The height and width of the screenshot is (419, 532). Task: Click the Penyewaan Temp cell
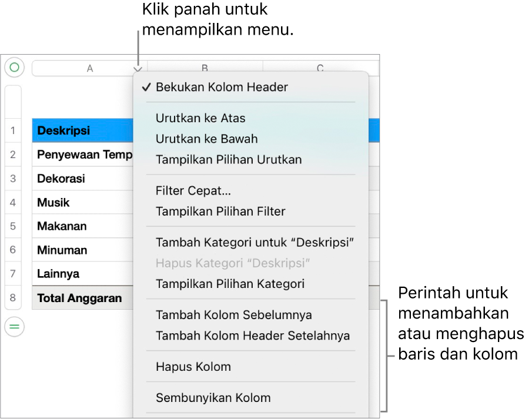83,155
